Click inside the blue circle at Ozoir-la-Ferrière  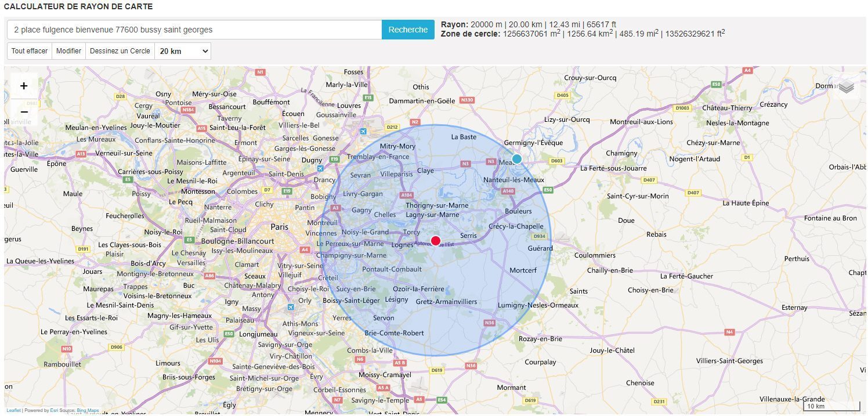click(418, 289)
